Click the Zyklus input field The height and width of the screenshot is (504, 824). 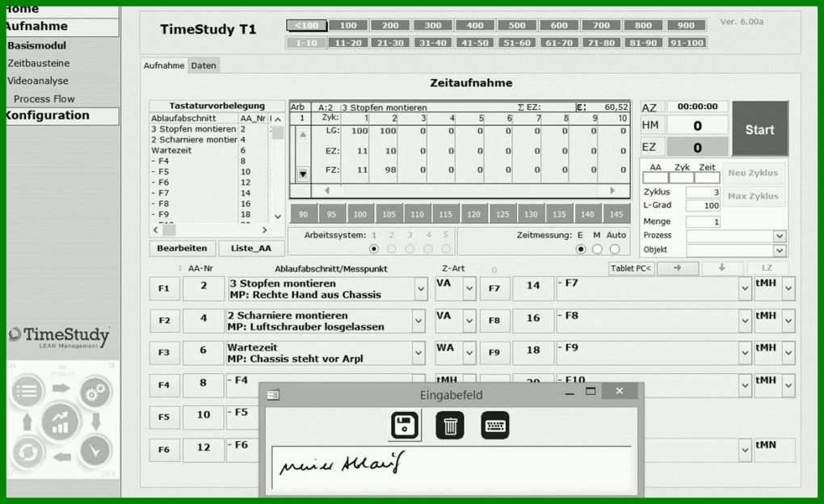click(703, 192)
